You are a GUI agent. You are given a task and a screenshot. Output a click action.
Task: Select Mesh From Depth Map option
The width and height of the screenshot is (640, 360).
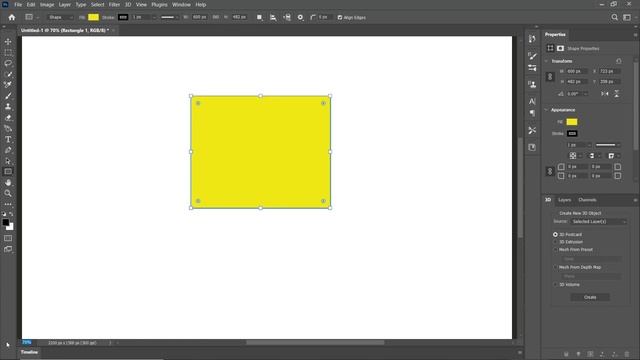click(x=555, y=267)
